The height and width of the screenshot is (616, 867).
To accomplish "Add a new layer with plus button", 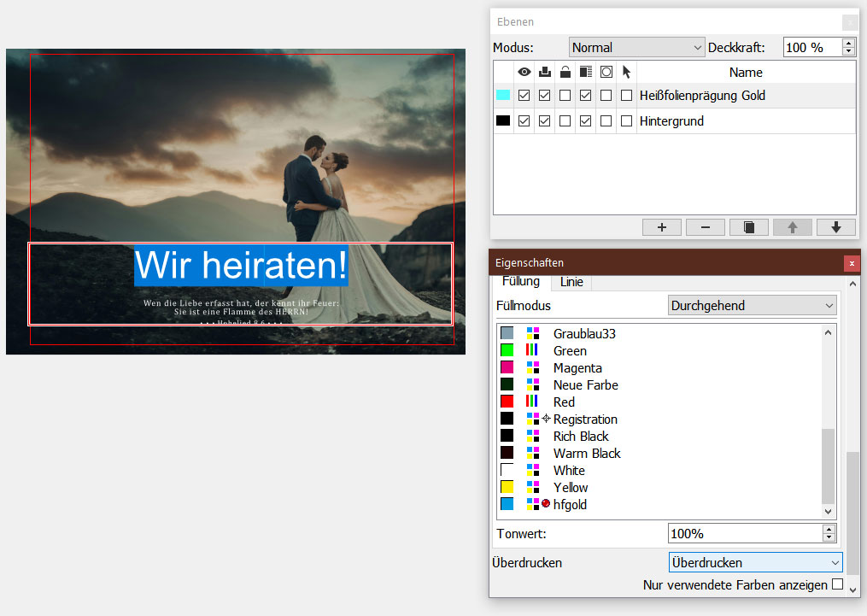I will coord(662,226).
